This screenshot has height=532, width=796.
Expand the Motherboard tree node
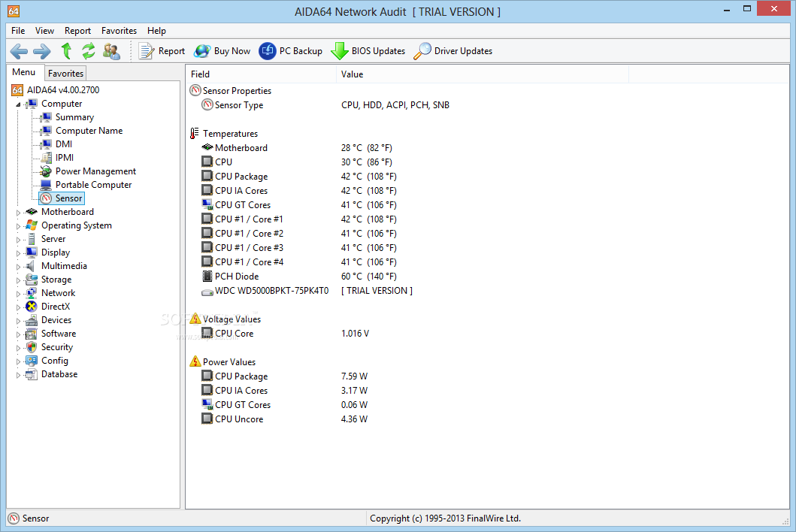tap(20, 213)
